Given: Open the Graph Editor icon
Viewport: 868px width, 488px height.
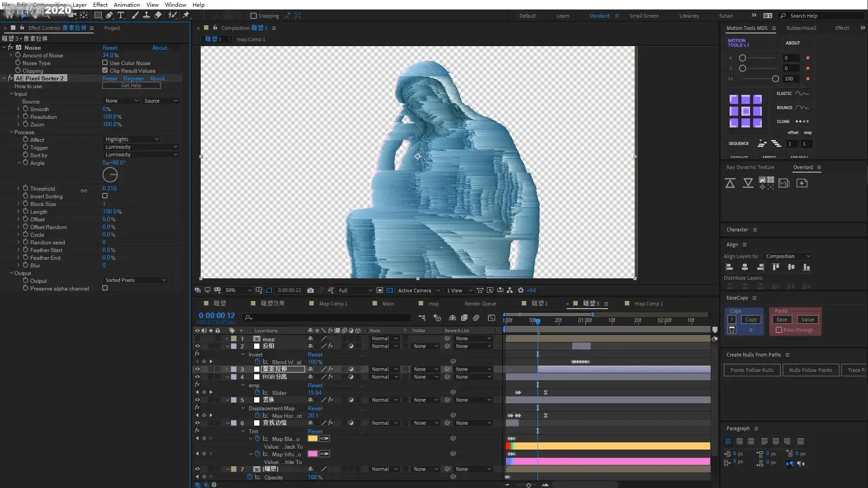Looking at the screenshot, I should click(x=491, y=318).
